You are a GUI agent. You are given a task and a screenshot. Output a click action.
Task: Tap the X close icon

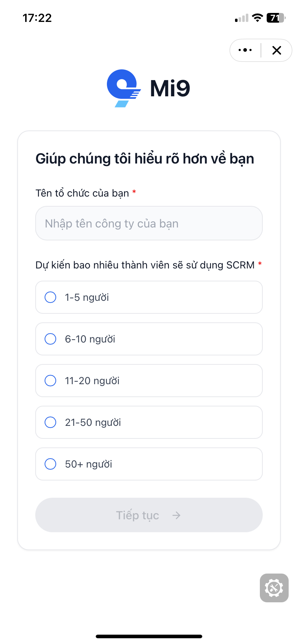[276, 50]
